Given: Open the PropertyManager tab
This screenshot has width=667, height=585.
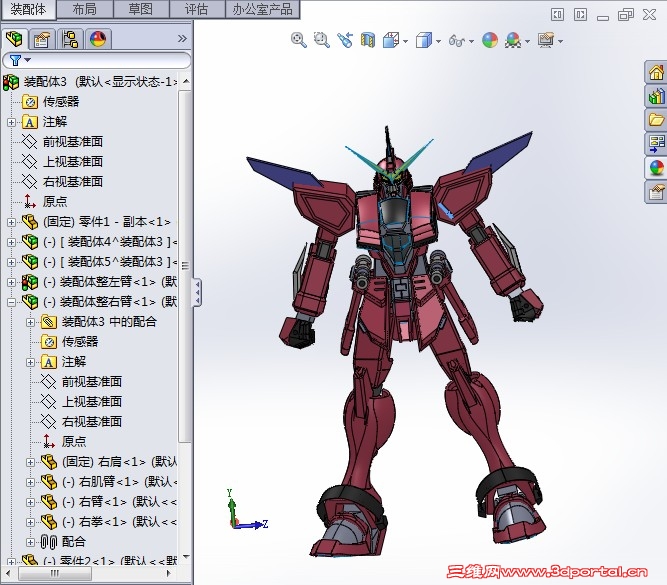Looking at the screenshot, I should coord(42,40).
